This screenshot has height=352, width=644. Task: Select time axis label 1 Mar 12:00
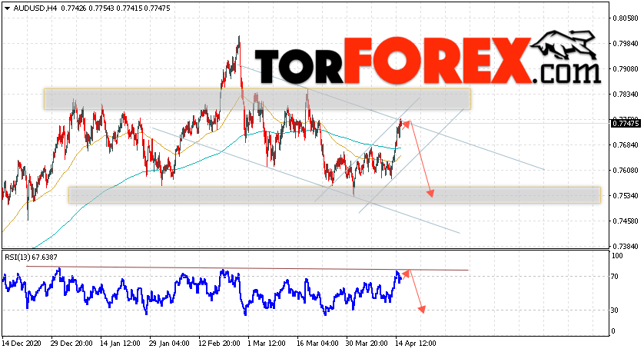[266, 344]
